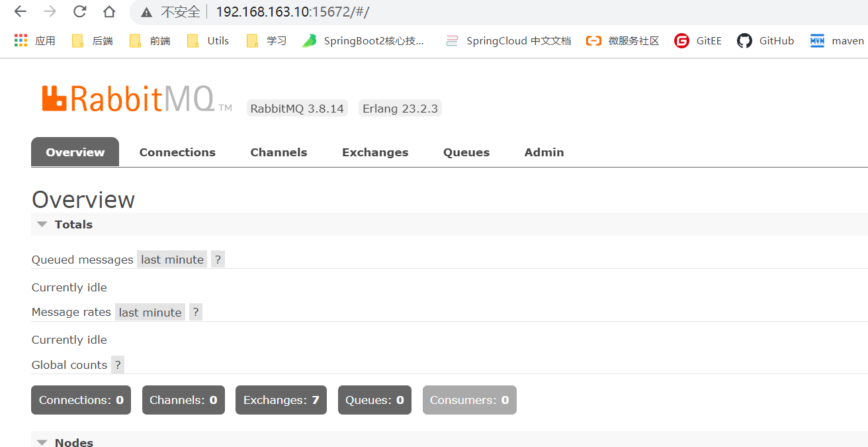Open the 应用 apps grid bookmark

[35, 41]
